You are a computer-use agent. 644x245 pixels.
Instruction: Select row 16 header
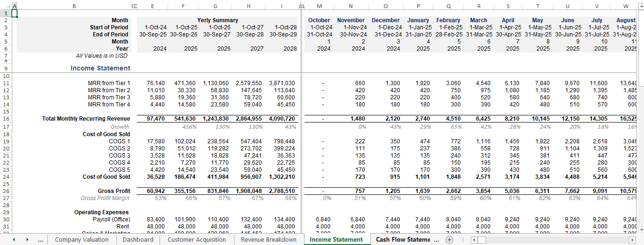pos(6,119)
